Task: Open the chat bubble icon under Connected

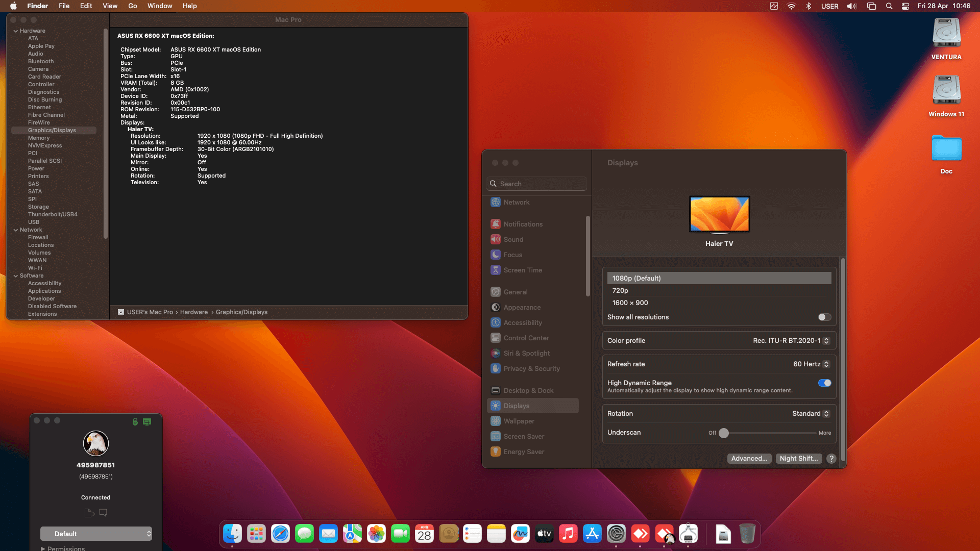Action: (103, 512)
